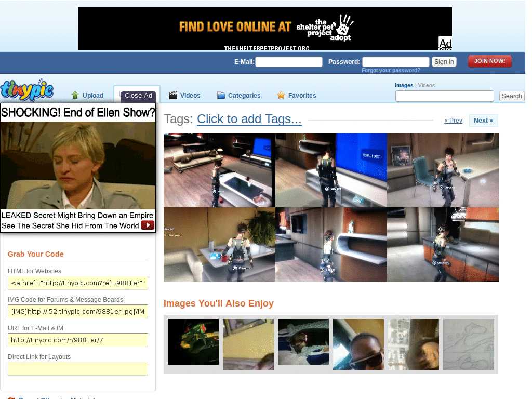The image size is (532, 399).
Task: Click the main game screenshot collage
Action: (331, 207)
